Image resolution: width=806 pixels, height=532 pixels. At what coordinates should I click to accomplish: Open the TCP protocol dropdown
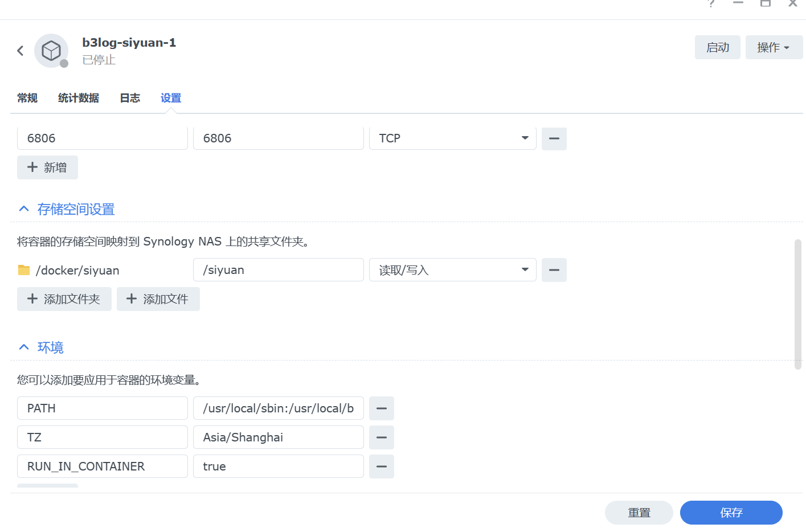[x=453, y=138]
